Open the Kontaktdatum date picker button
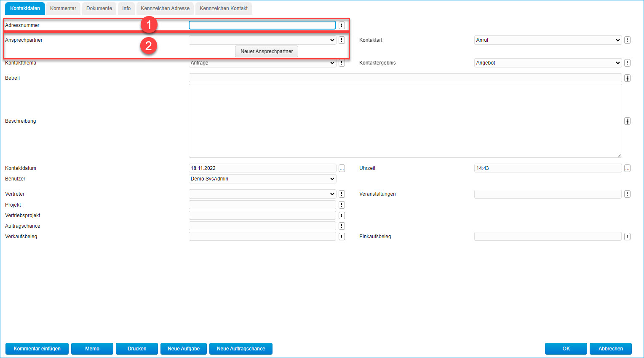This screenshot has width=644, height=358. [x=342, y=168]
